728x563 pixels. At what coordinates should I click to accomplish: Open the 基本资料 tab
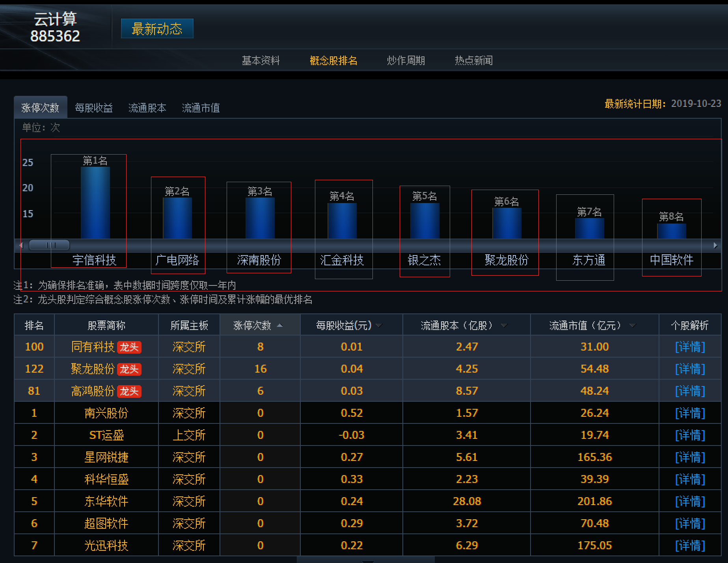point(261,60)
